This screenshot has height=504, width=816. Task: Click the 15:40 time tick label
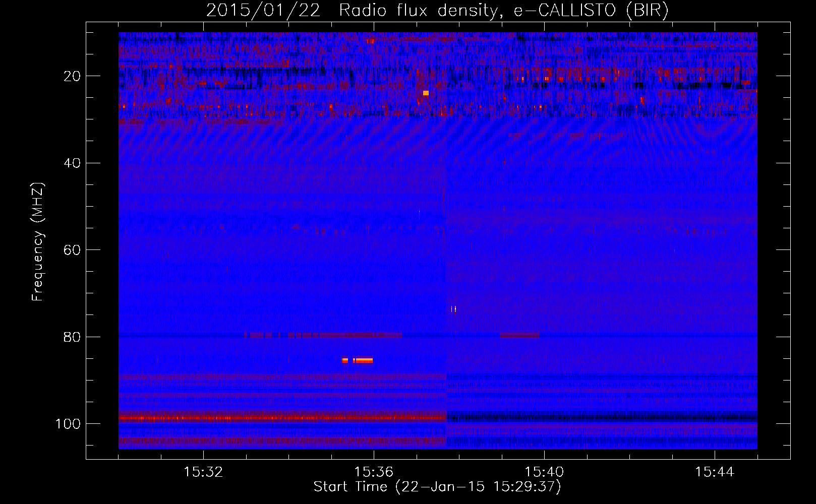click(x=544, y=472)
